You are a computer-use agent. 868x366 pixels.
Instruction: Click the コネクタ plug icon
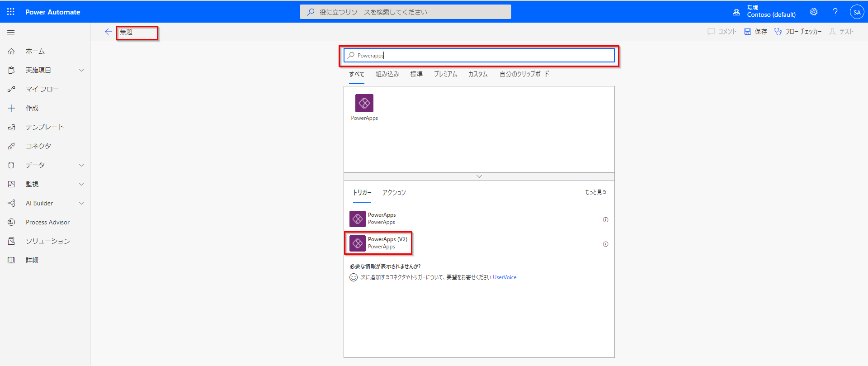pyautogui.click(x=11, y=146)
